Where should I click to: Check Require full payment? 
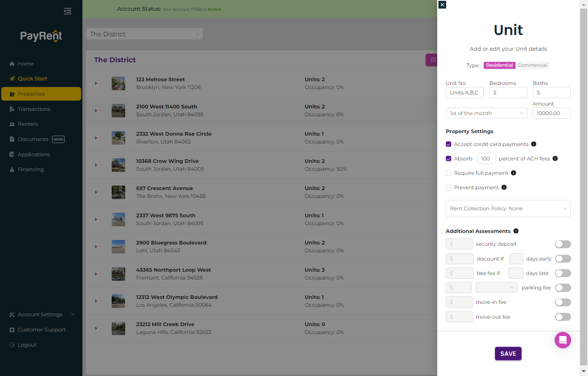(x=448, y=173)
